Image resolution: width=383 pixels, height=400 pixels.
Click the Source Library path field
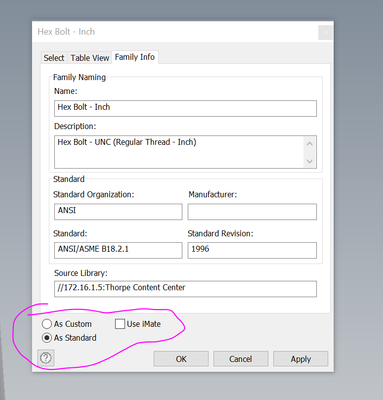point(185,289)
